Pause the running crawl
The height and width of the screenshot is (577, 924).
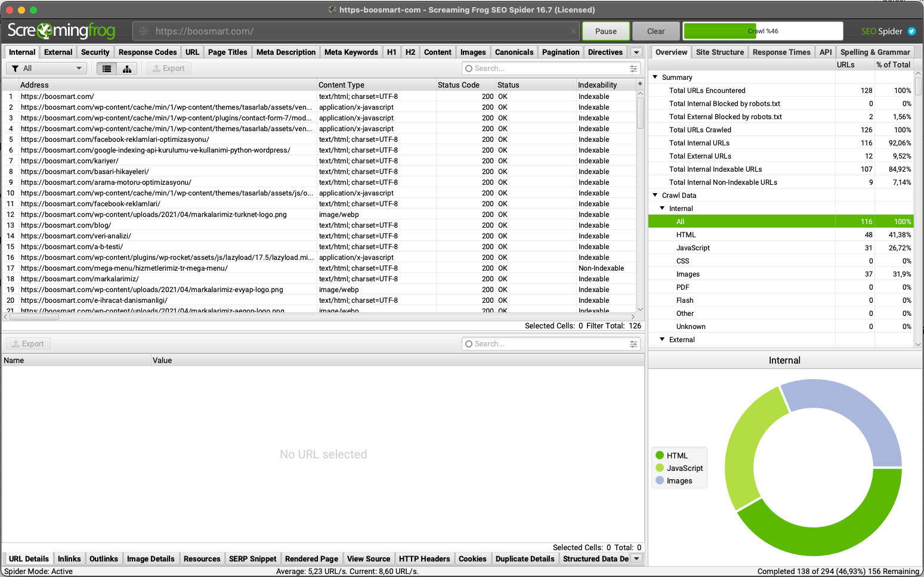[605, 31]
